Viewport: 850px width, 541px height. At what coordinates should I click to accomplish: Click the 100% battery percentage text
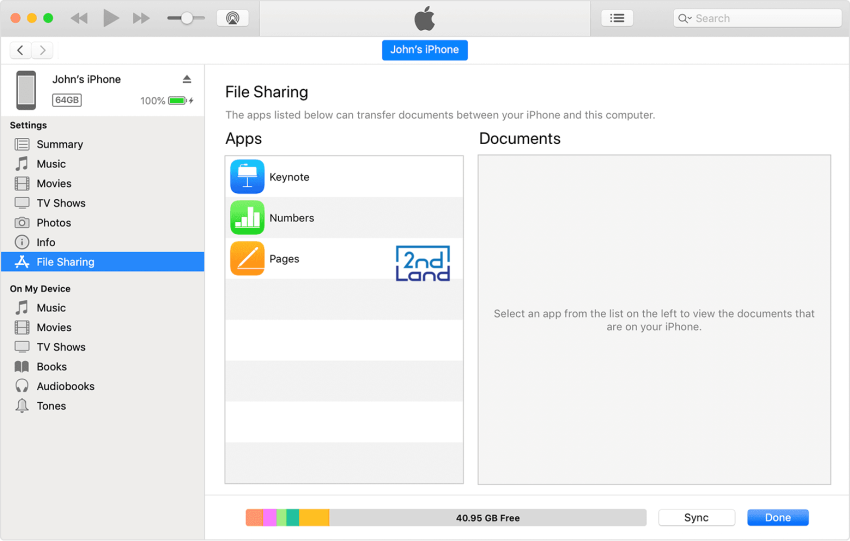pos(152,101)
